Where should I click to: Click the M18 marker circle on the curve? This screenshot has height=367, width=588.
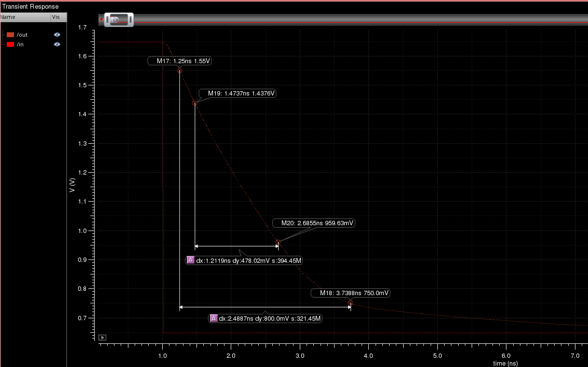pos(350,303)
